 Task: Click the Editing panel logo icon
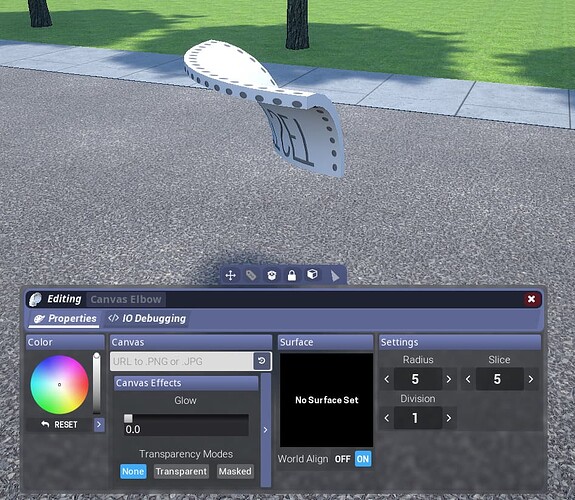pyautogui.click(x=36, y=299)
